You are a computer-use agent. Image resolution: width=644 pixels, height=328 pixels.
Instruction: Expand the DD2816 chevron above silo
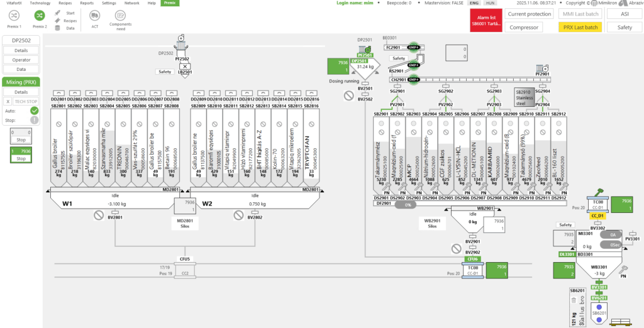coord(311,92)
